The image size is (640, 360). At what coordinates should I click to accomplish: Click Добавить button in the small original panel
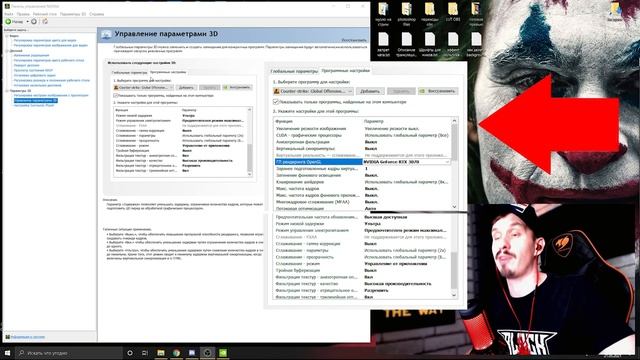click(x=186, y=87)
